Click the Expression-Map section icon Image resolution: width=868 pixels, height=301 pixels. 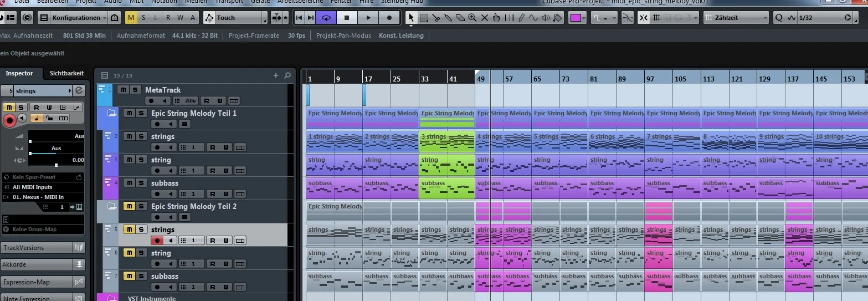tap(80, 282)
